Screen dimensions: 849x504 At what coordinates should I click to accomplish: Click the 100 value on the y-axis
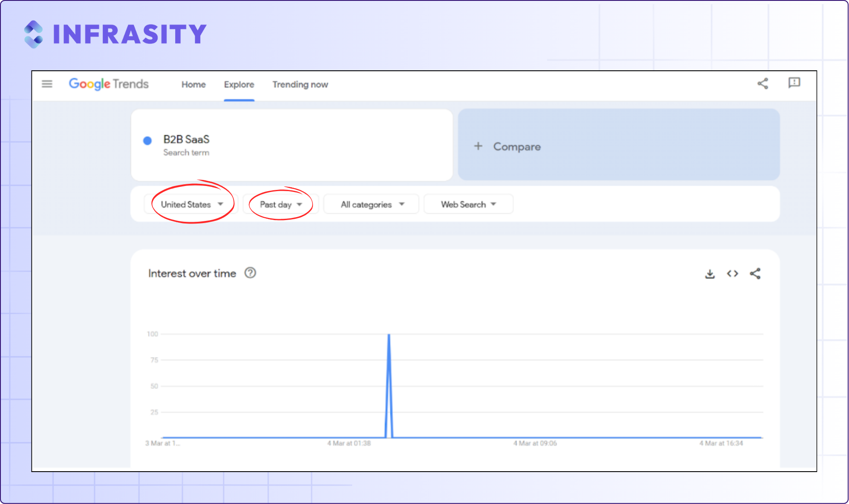pos(152,334)
